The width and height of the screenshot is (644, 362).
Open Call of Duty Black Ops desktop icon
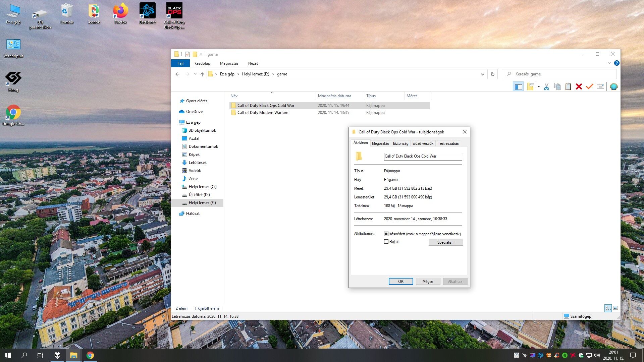coord(174,16)
